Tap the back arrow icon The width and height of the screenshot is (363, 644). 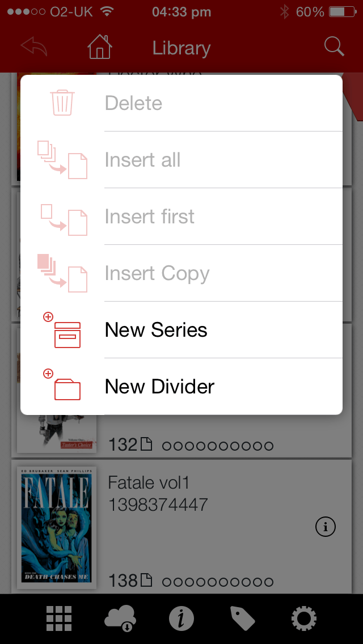(34, 46)
